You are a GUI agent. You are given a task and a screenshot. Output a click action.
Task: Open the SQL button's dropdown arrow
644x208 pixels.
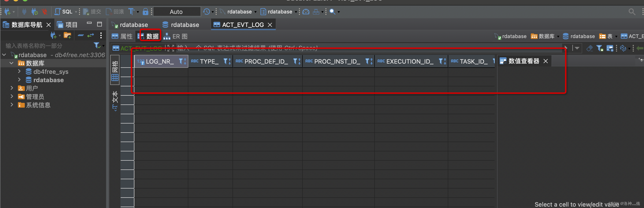pyautogui.click(x=76, y=12)
